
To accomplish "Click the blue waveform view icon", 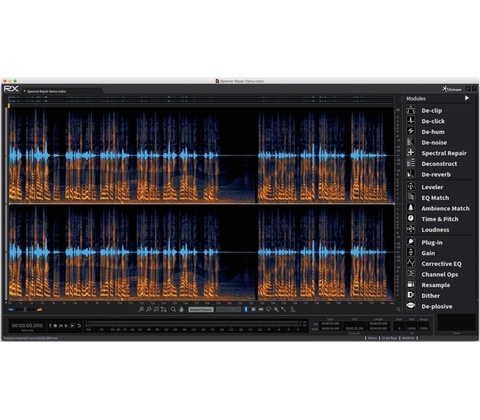I will pos(11,310).
